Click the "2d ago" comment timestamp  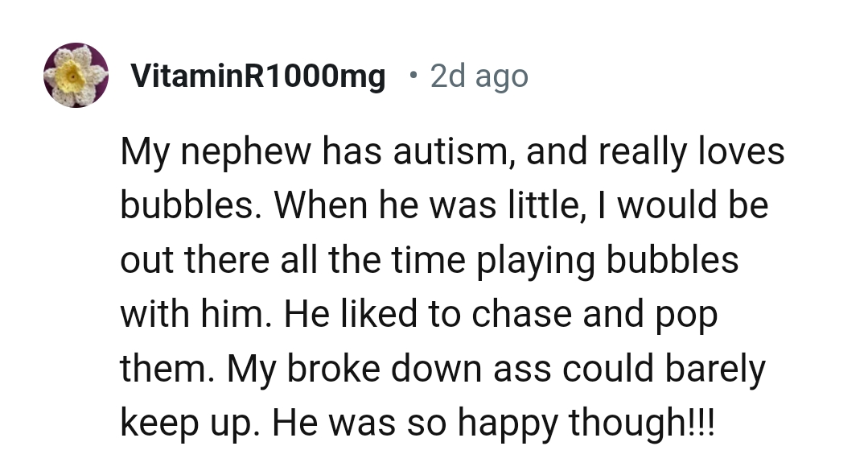pyautogui.click(x=479, y=76)
